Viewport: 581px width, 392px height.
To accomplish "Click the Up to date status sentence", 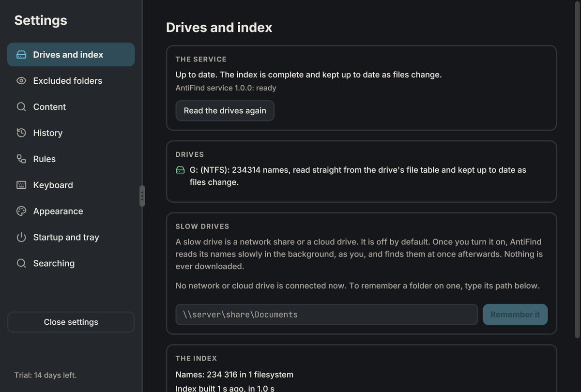I will click(308, 75).
